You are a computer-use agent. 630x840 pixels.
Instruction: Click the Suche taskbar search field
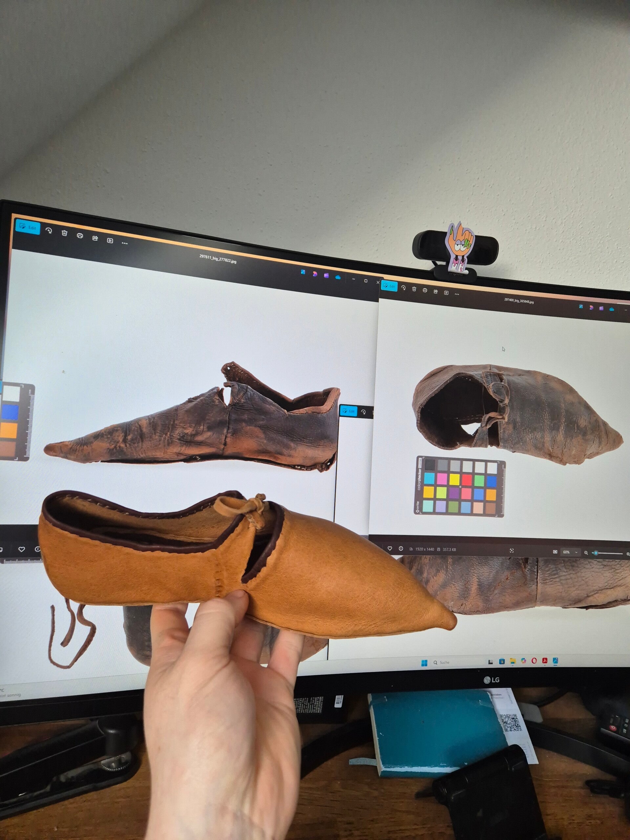click(444, 662)
